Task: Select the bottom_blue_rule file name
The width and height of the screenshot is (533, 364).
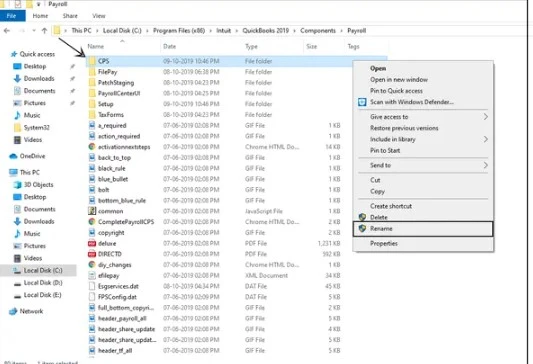Action: 122,201
